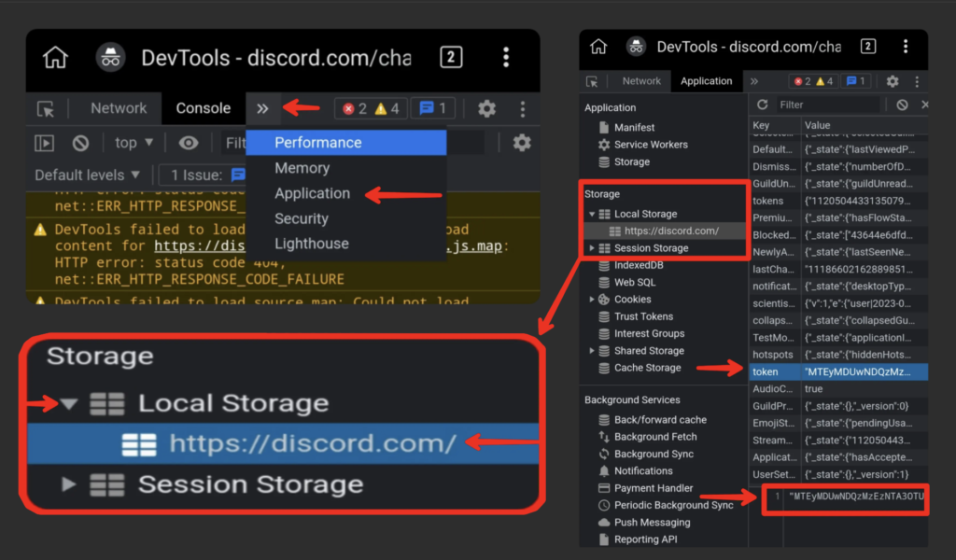Tap the home icon in the left Console window
Viewport: 956px width, 560px height.
(55, 58)
